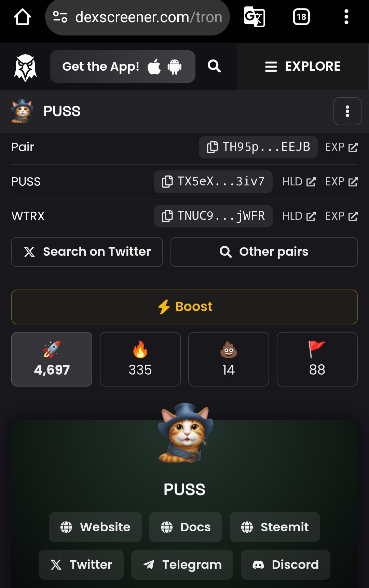
Task: Open Search on Twitter
Action: 87,252
